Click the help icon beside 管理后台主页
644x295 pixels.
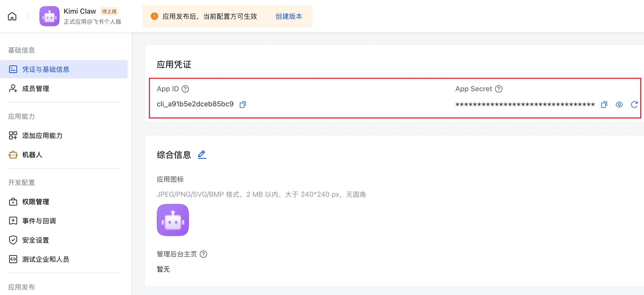point(203,254)
